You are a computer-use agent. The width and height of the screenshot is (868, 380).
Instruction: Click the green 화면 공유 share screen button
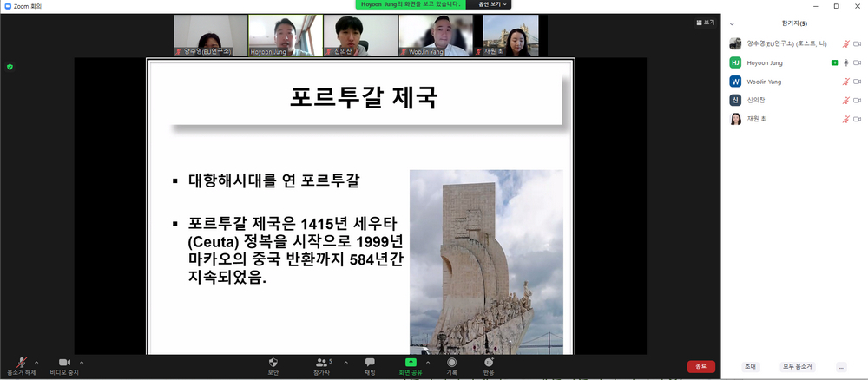[411, 366]
